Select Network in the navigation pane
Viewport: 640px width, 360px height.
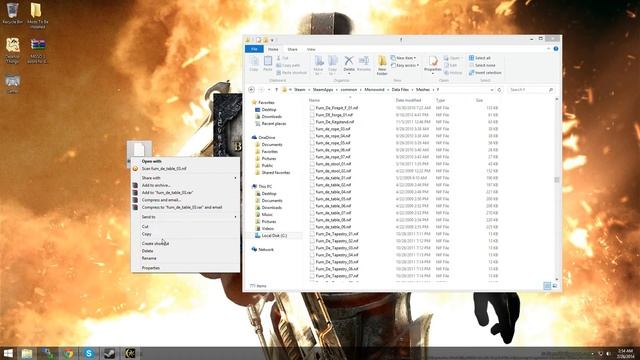[266, 249]
